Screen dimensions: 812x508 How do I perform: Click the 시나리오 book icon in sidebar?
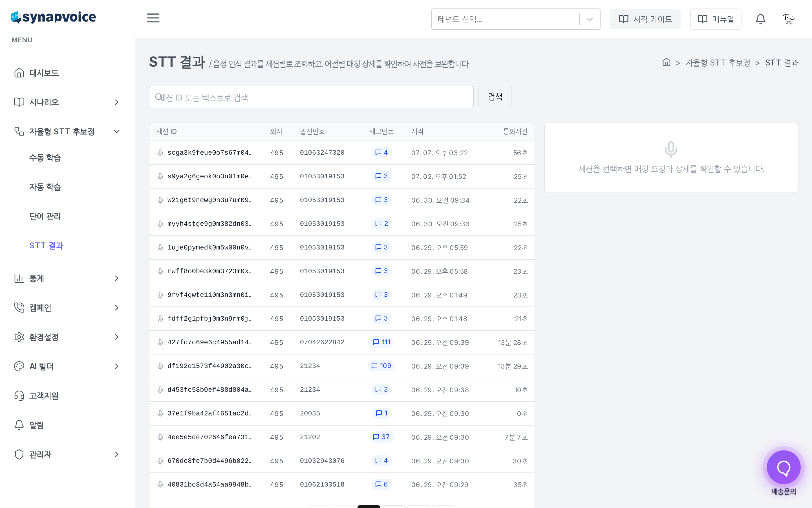pos(19,102)
